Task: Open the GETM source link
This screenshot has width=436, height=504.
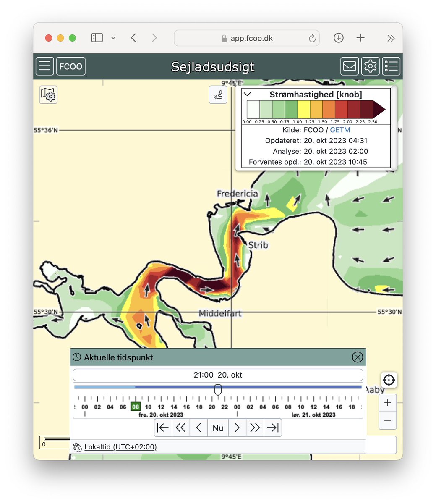Action: tap(340, 130)
